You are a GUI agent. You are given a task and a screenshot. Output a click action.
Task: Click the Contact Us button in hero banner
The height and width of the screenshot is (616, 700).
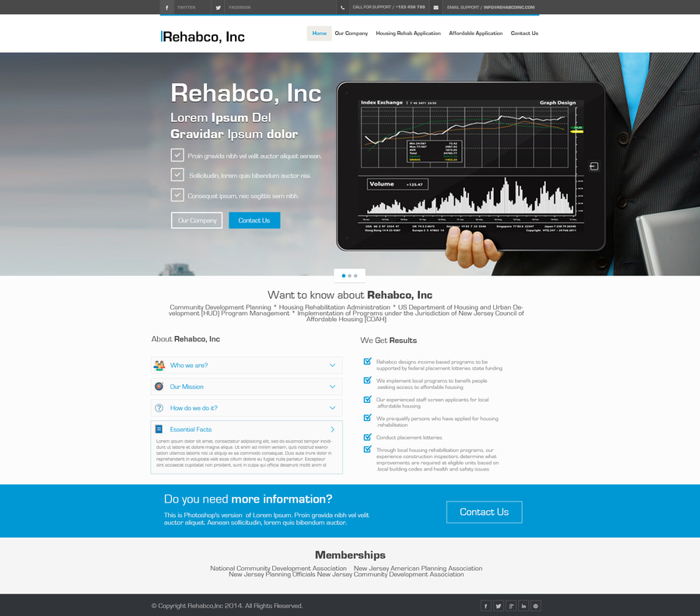coord(254,220)
